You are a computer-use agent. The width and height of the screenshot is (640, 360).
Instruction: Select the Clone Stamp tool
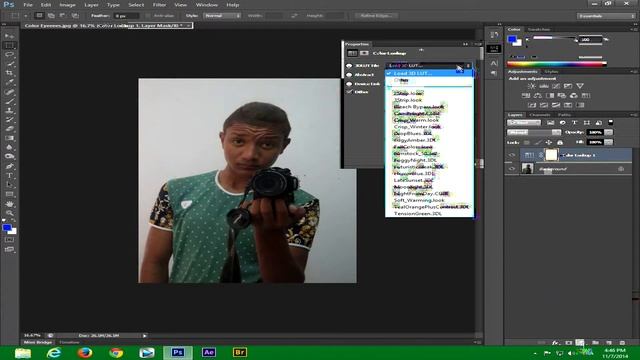click(9, 110)
